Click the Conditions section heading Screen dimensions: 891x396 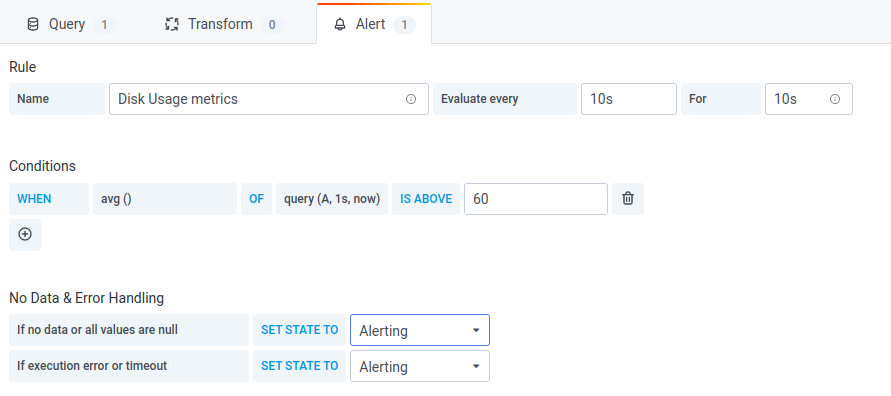pos(43,166)
